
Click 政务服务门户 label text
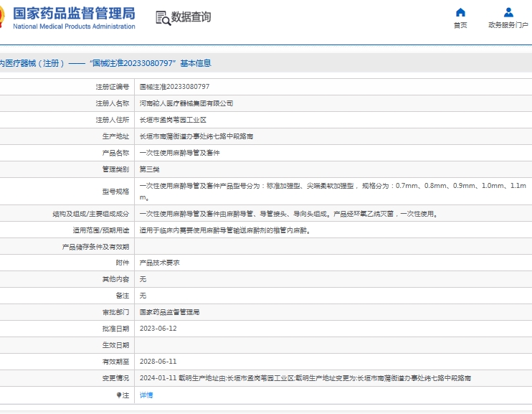pyautogui.click(x=508, y=25)
